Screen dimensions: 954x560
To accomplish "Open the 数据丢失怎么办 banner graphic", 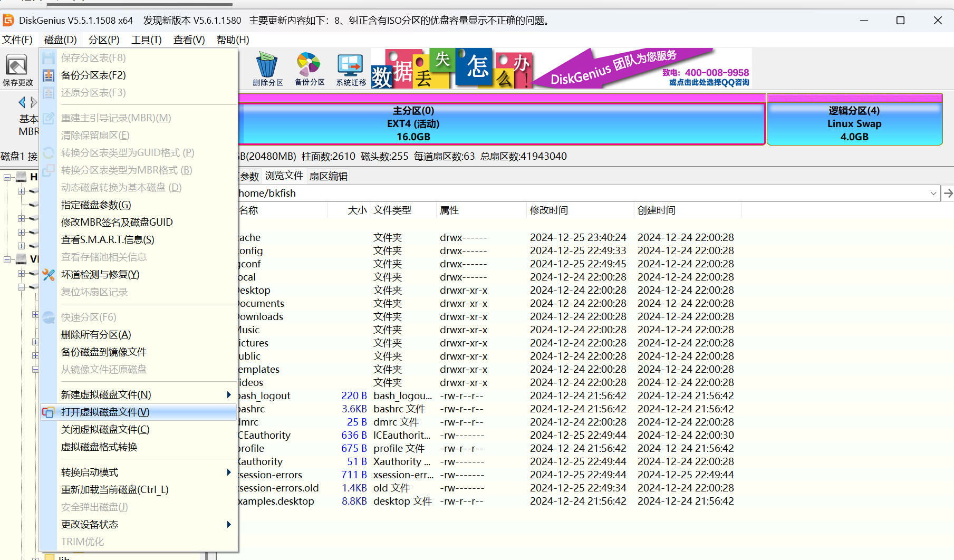I will [452, 69].
